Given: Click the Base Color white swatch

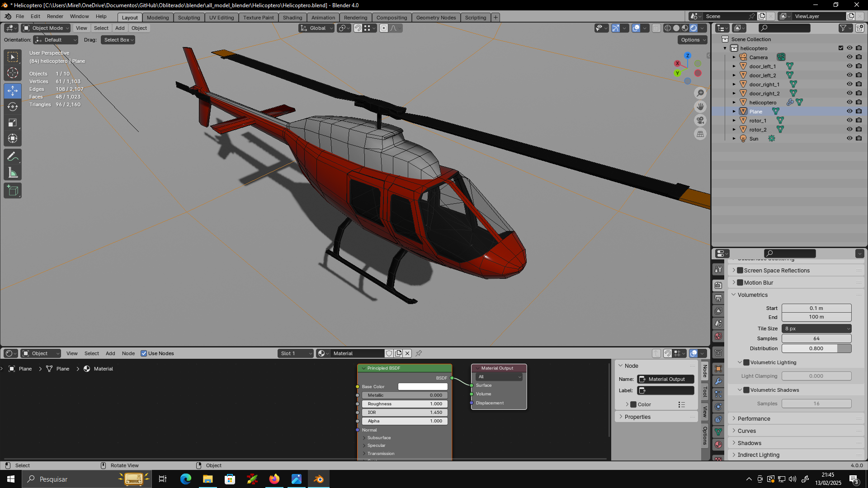Looking at the screenshot, I should (x=423, y=387).
